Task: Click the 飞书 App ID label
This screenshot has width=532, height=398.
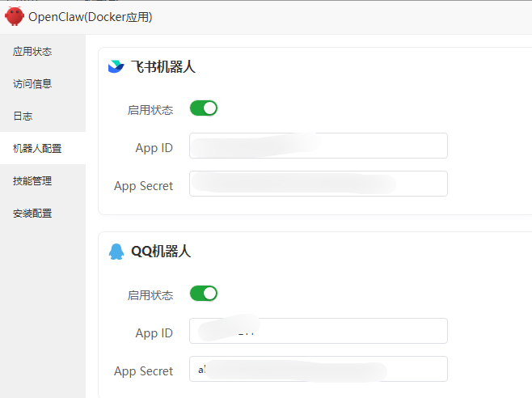Action: [x=154, y=148]
